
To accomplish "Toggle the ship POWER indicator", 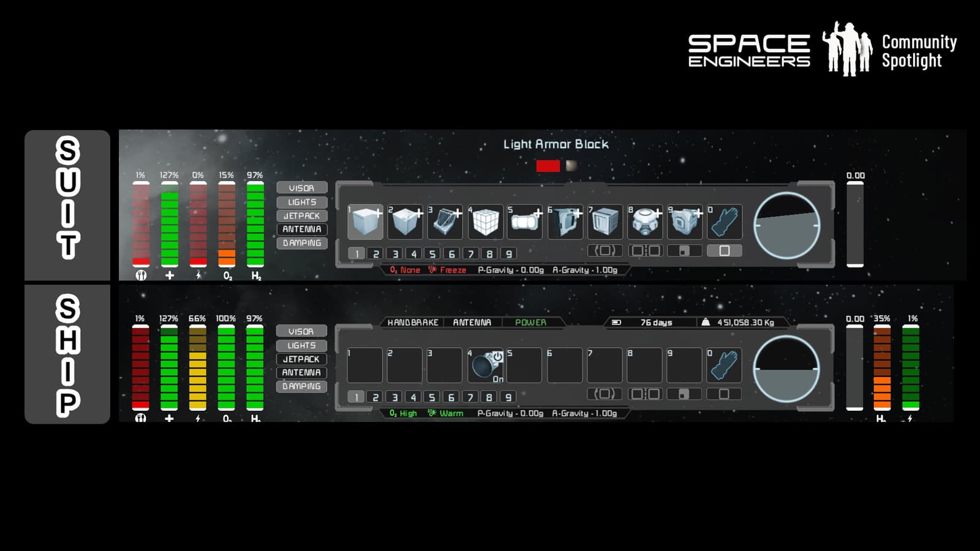I will pos(530,322).
